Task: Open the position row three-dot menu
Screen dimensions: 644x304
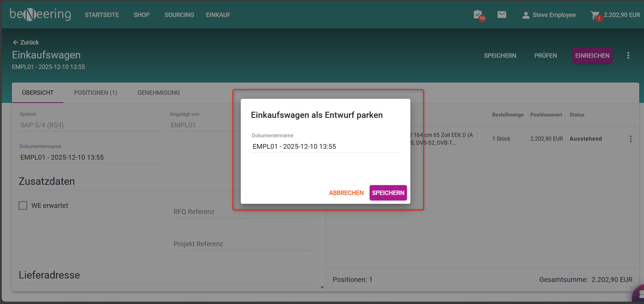Action: tap(630, 139)
